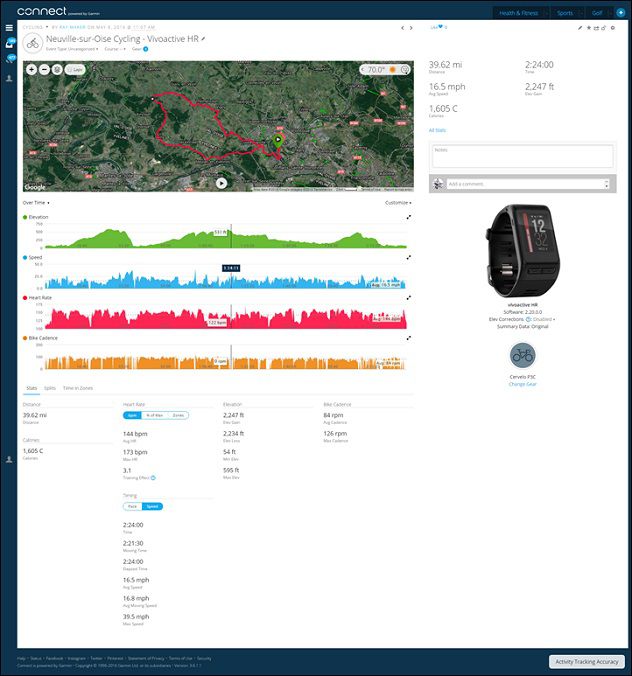Open the Course dropdown
This screenshot has height=676, width=632.
point(115,49)
